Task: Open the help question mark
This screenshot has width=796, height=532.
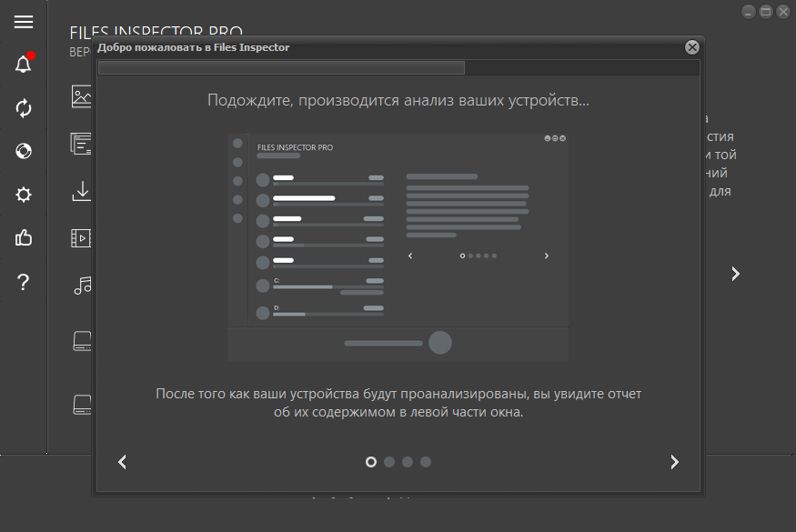Action: 24,282
